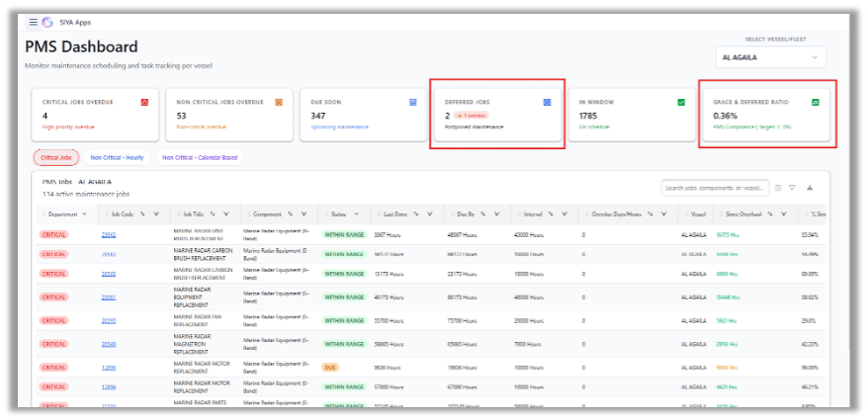
Task: Click the DUE status badge
Action: (x=330, y=368)
